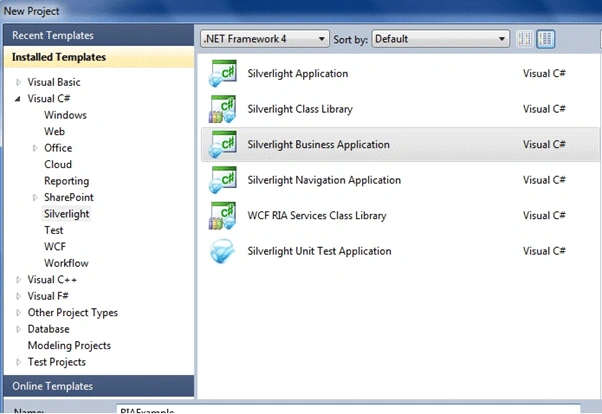This screenshot has height=414, width=602.
Task: Select the Visual C++ label
Action: [x=52, y=280]
